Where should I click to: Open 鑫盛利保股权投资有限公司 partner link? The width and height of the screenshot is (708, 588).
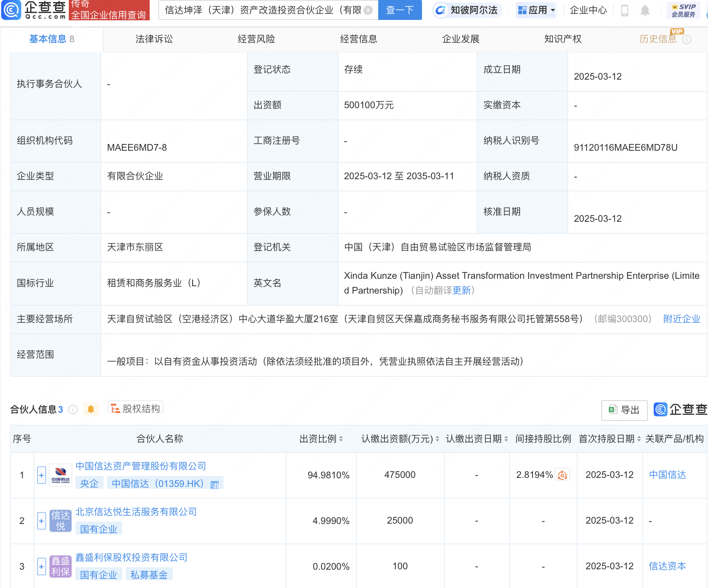(x=131, y=557)
